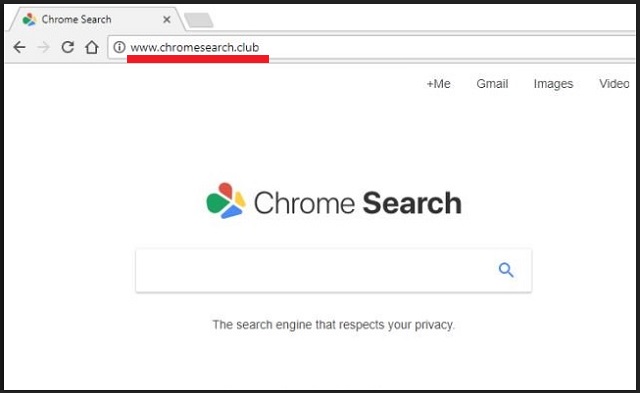The height and width of the screenshot is (393, 640).
Task: Open the Gmail link
Action: 492,84
